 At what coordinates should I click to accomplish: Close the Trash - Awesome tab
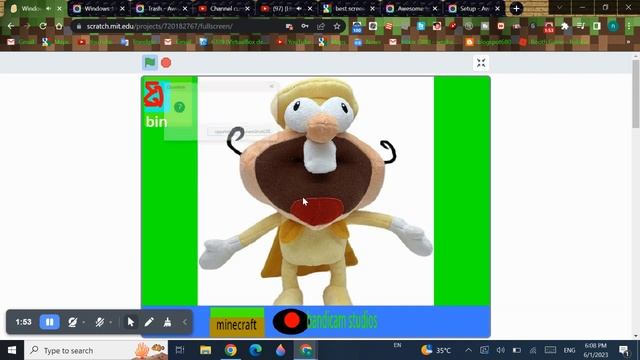point(185,9)
